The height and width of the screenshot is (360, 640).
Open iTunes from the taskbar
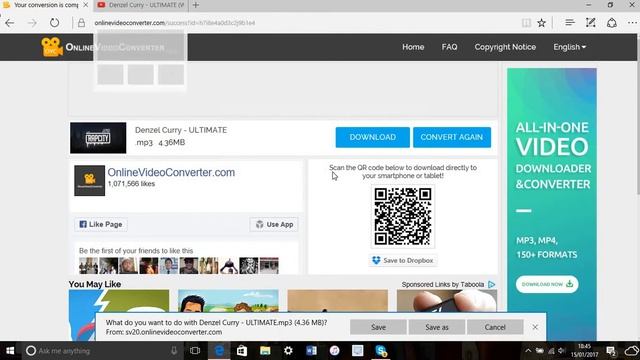(x=335, y=351)
